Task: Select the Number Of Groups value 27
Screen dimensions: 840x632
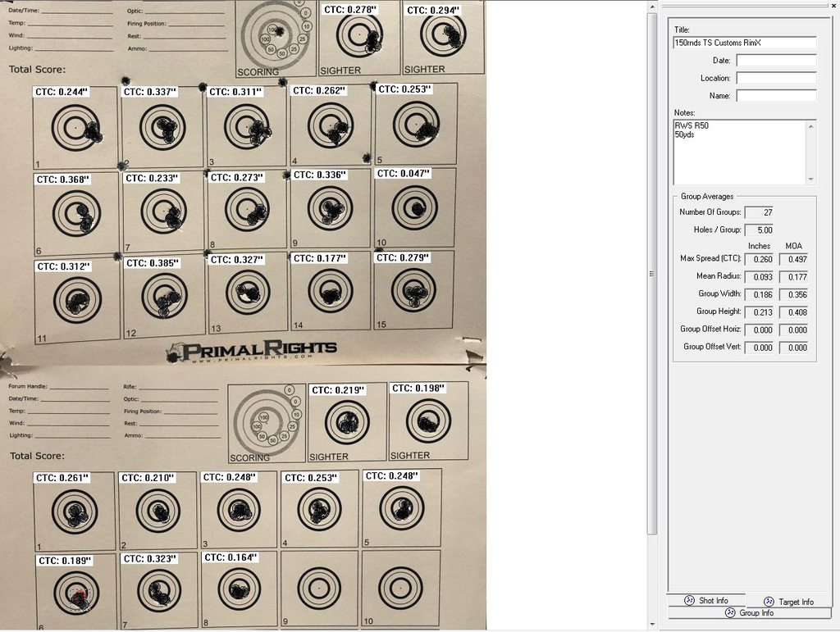Action: coord(759,212)
